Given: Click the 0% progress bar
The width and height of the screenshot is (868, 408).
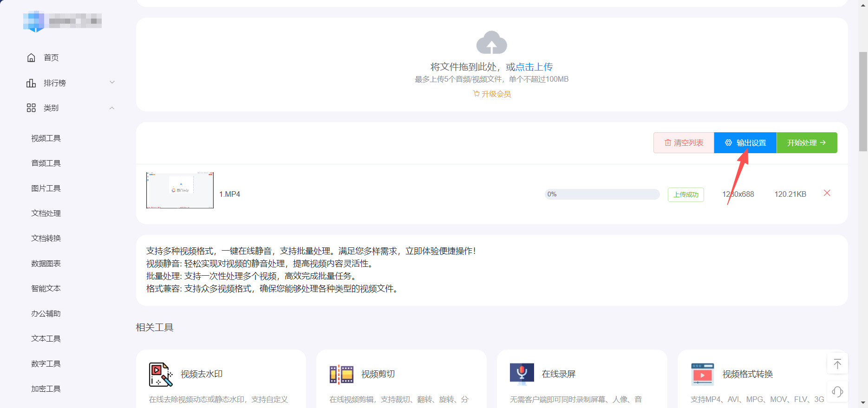Looking at the screenshot, I should [602, 194].
